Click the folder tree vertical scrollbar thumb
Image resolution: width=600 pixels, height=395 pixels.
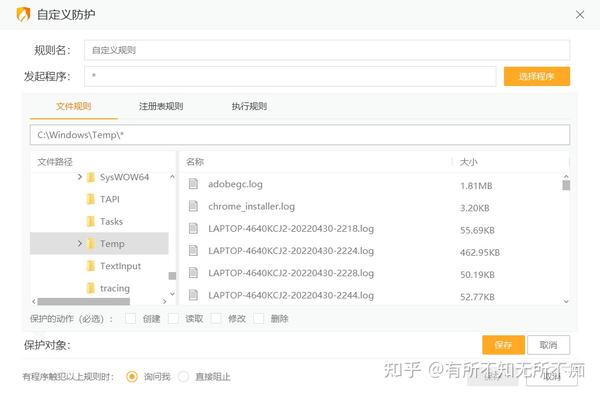pos(172,276)
